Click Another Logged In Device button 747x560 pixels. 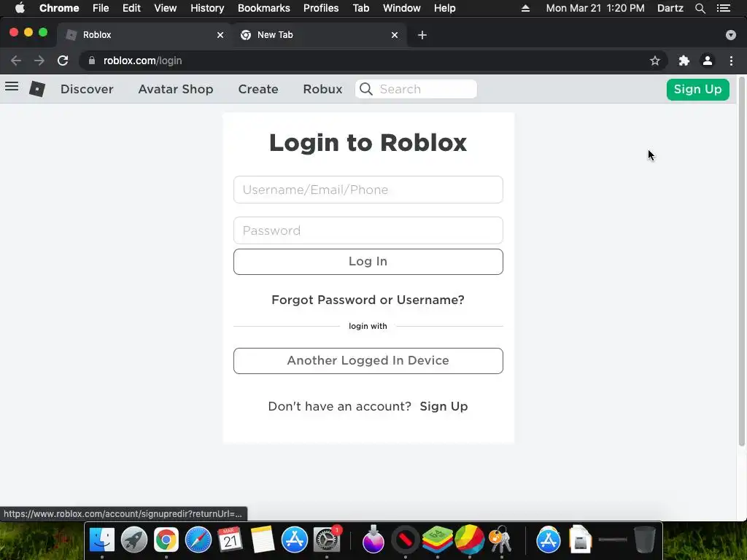(368, 360)
